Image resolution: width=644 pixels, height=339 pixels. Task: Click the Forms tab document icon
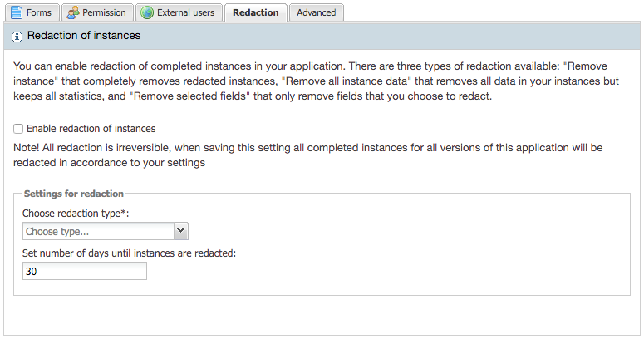pos(16,12)
